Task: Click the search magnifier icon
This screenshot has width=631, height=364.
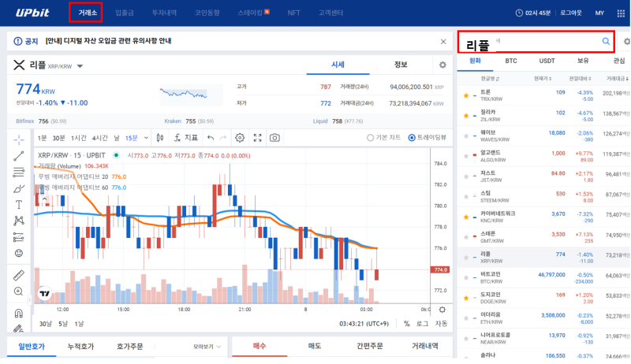Action: (x=606, y=41)
